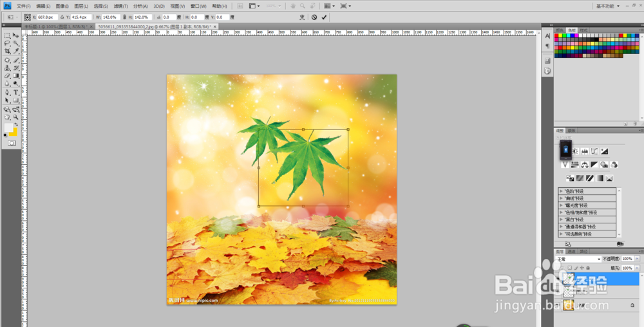Select the Dodge tool
This screenshot has width=644, height=327.
coord(15,83)
